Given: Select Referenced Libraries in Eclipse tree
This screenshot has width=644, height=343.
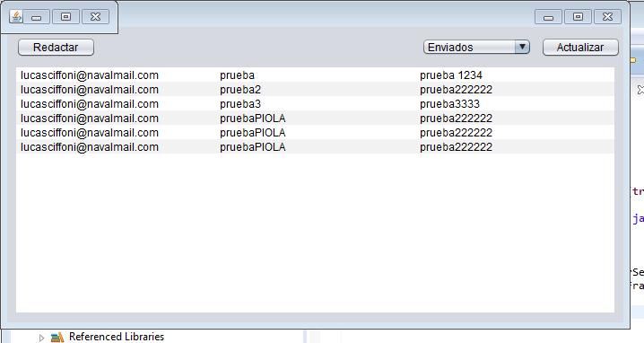Looking at the screenshot, I should [x=117, y=337].
